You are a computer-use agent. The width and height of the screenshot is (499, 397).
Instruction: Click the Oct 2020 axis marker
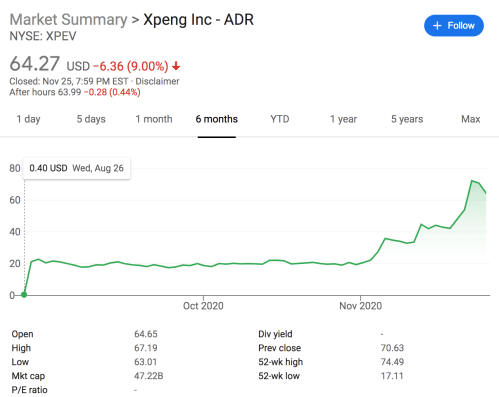coord(203,306)
